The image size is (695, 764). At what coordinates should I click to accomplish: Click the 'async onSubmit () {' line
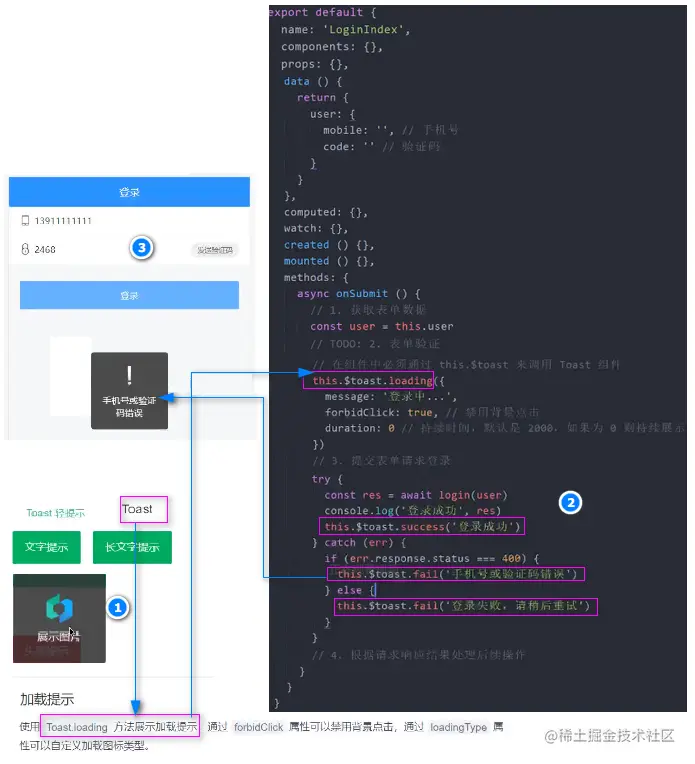pos(358,293)
